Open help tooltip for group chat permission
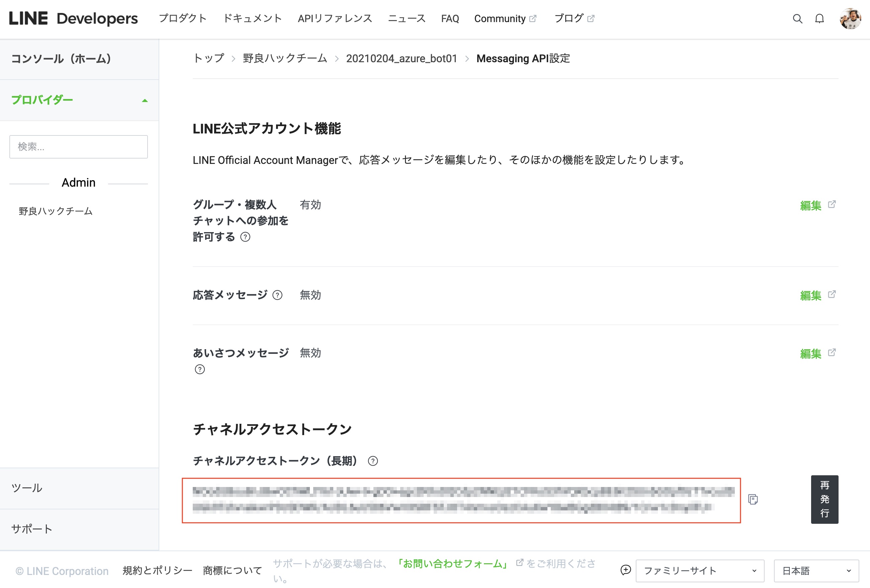This screenshot has width=870, height=588. click(246, 237)
